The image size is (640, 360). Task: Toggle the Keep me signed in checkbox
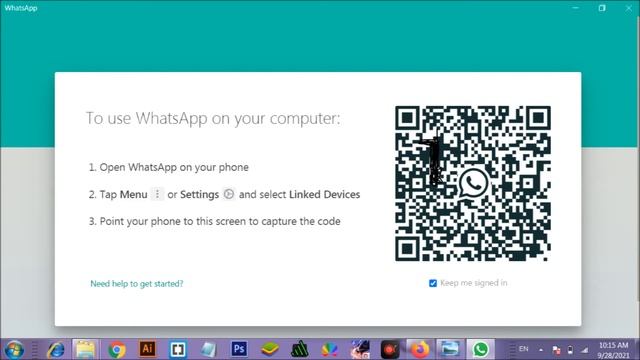click(x=433, y=283)
